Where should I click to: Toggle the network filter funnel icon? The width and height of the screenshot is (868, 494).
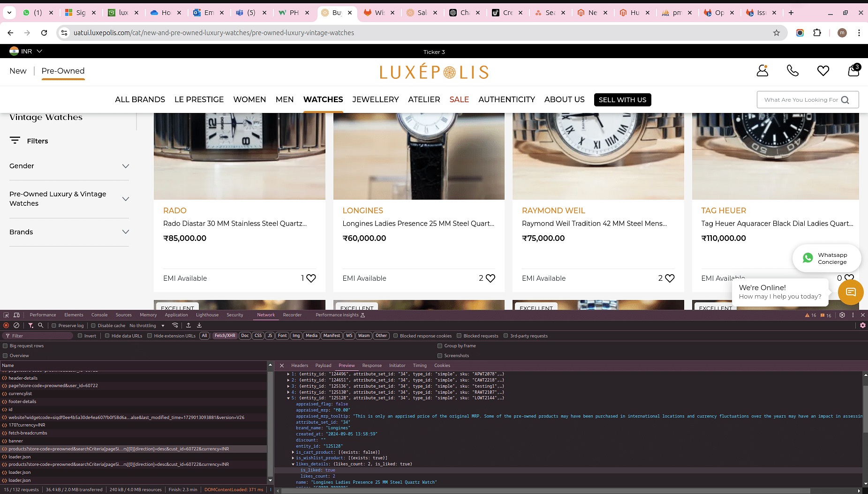point(30,325)
